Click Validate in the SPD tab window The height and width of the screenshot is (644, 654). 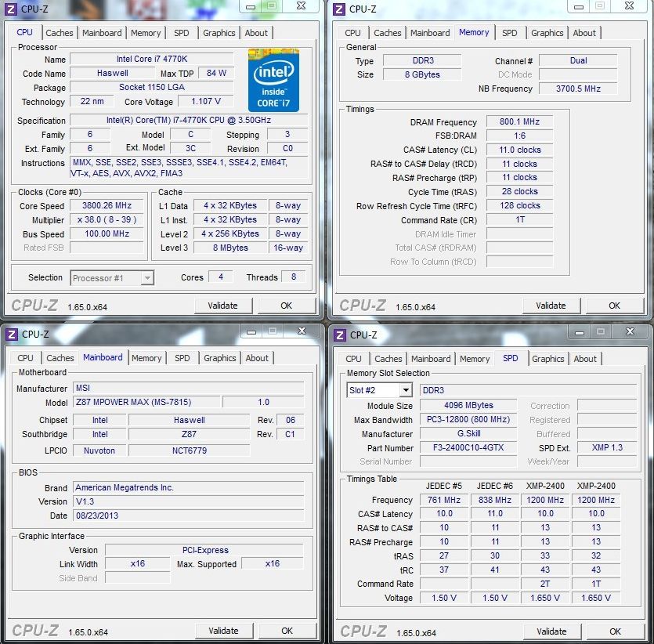point(552,631)
